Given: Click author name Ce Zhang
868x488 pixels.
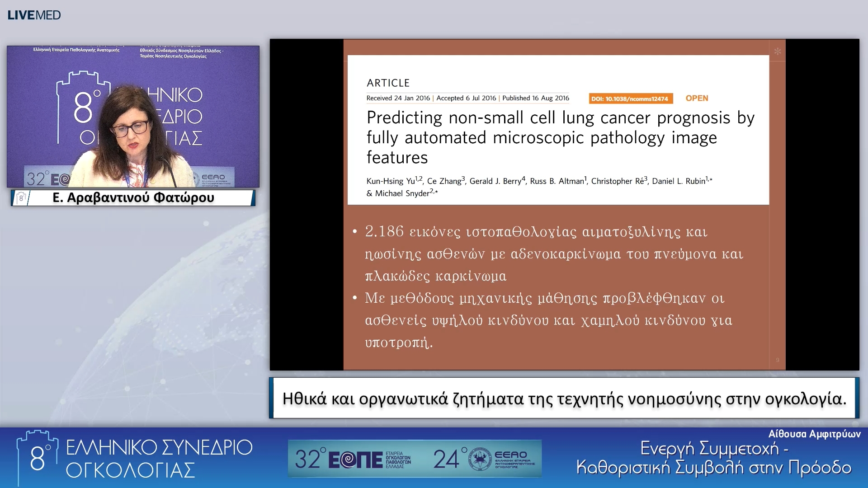Looking at the screenshot, I should 444,181.
